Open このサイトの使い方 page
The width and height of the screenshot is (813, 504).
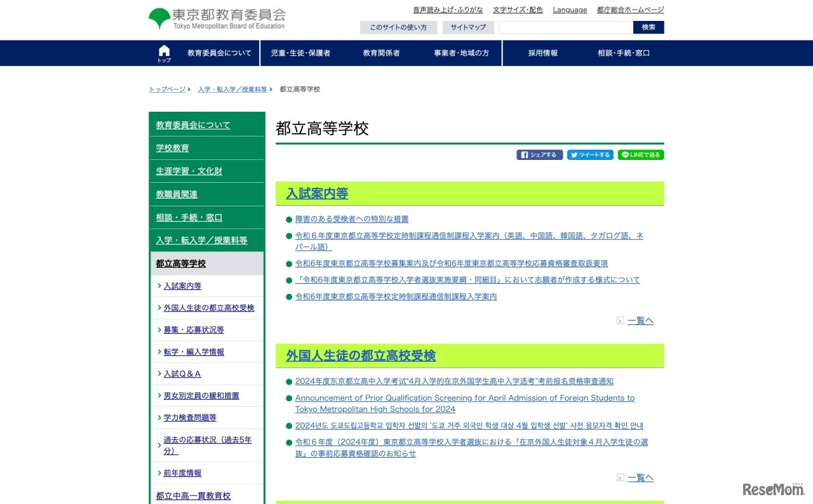(x=398, y=27)
